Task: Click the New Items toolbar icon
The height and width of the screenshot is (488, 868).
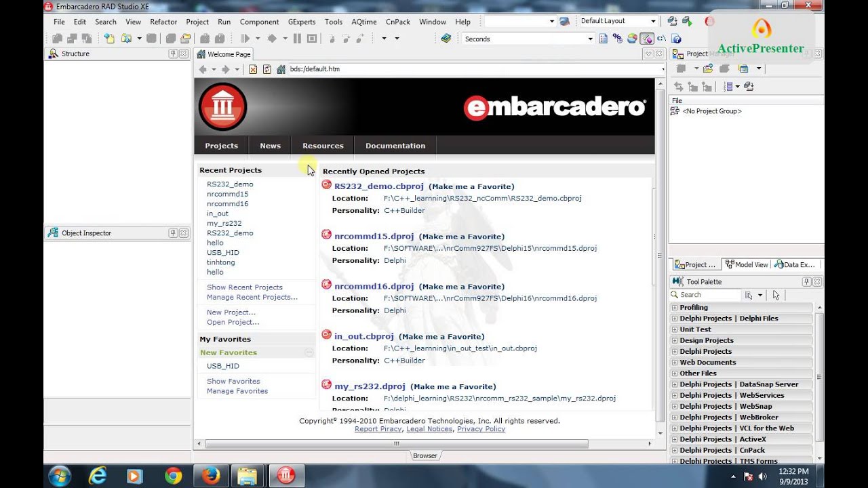Action: pos(109,39)
